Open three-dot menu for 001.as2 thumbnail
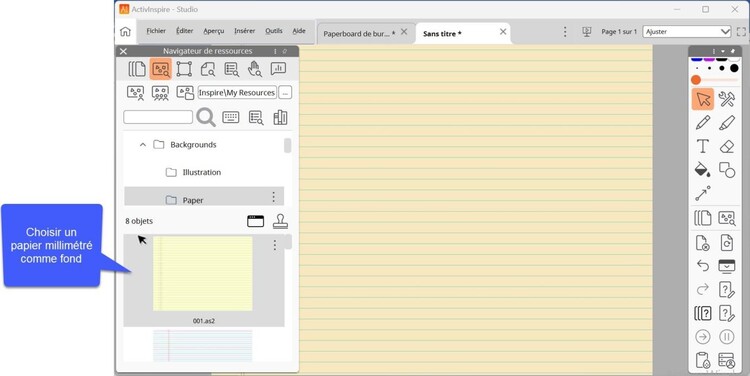Viewport: 750px width, 376px height. pyautogui.click(x=275, y=245)
